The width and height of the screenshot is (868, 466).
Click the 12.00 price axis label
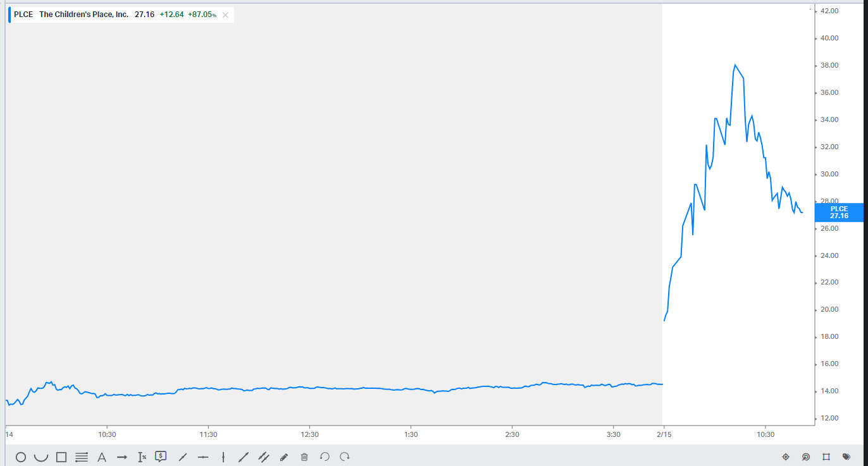tap(829, 418)
